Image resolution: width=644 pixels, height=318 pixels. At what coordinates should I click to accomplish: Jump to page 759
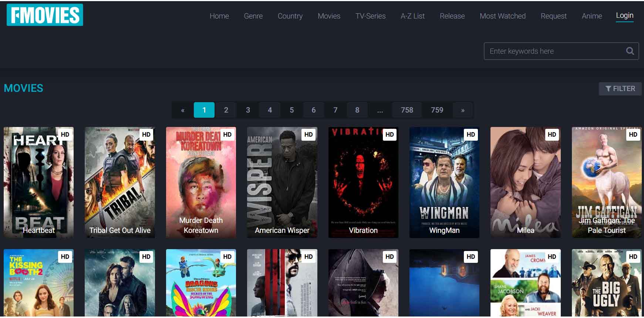tap(437, 110)
